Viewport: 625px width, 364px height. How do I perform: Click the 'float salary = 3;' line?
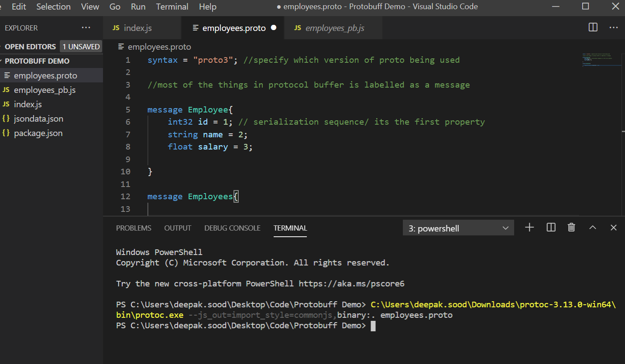(x=210, y=147)
